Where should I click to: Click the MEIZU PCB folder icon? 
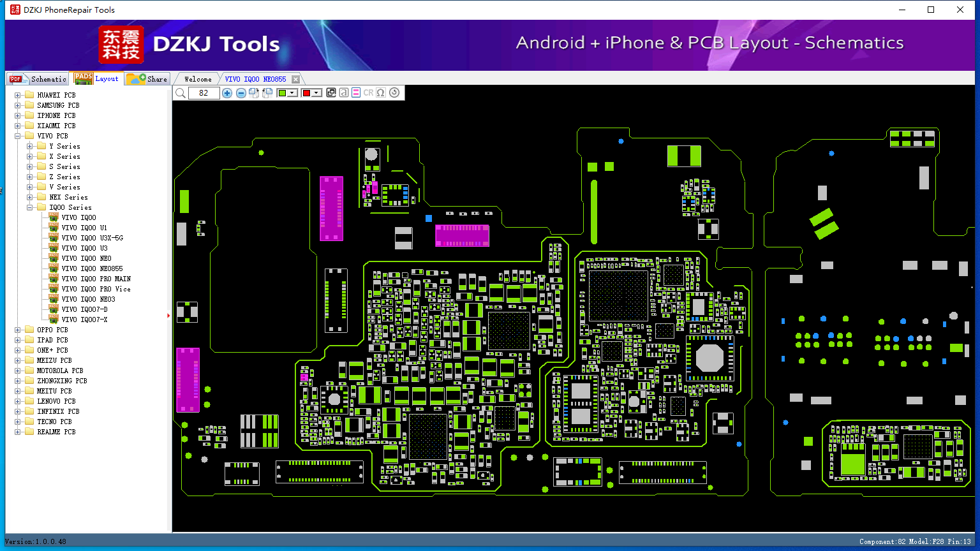tap(29, 360)
